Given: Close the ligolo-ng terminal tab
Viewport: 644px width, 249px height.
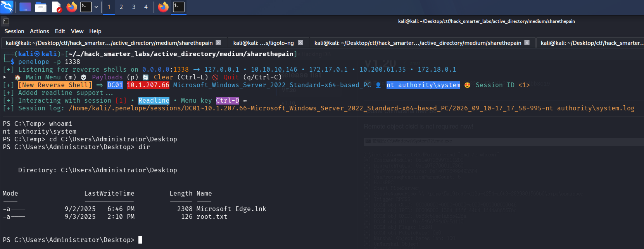Looking at the screenshot, I should pyautogui.click(x=300, y=43).
